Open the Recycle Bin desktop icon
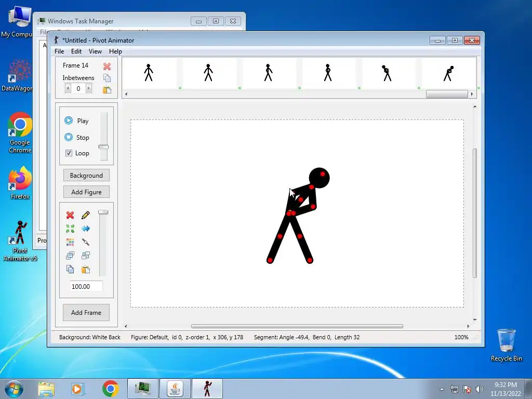The height and width of the screenshot is (399, 532). pos(506,345)
